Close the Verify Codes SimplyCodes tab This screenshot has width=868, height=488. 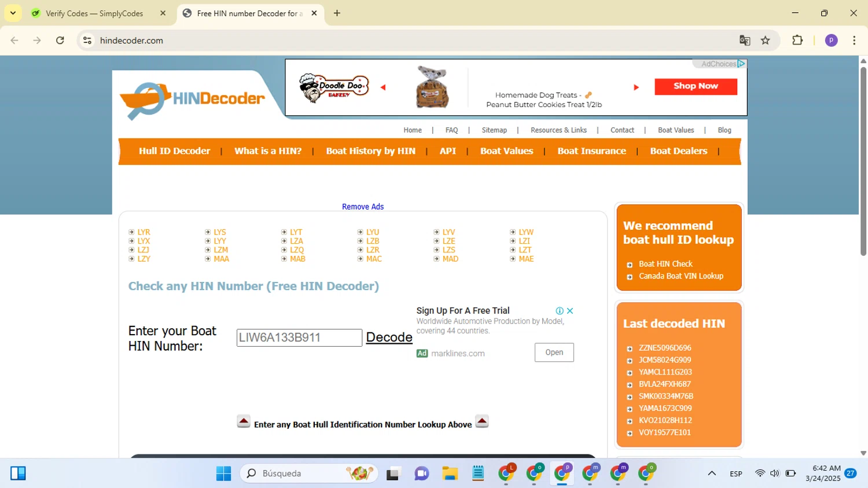coord(163,13)
